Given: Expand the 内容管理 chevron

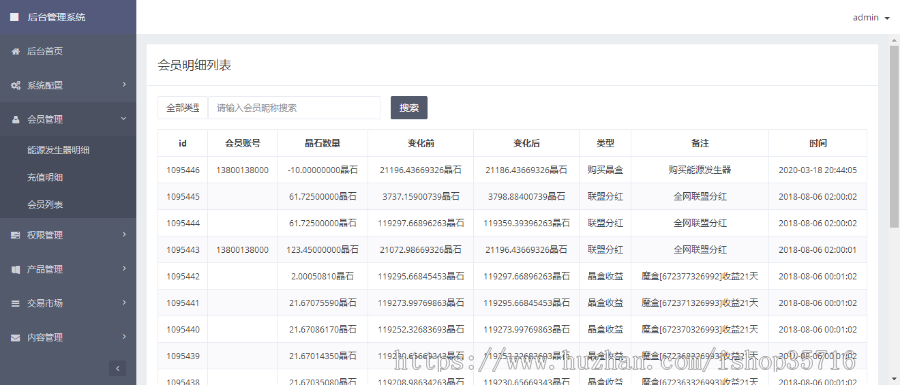Looking at the screenshot, I should pyautogui.click(x=124, y=337).
